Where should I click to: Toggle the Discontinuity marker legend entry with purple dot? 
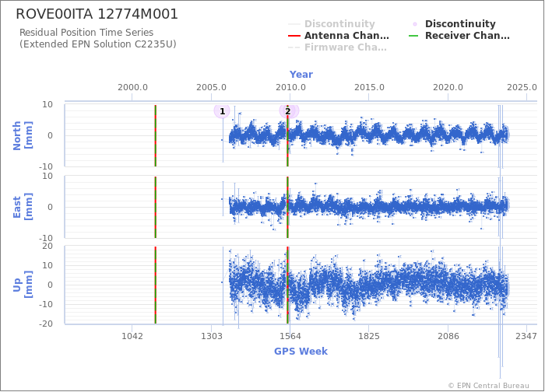454,24
